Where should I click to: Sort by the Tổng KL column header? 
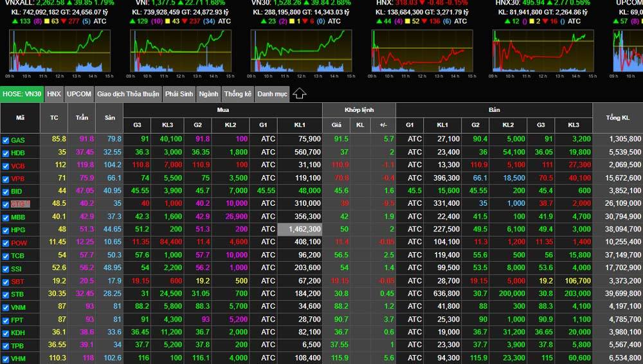click(617, 117)
